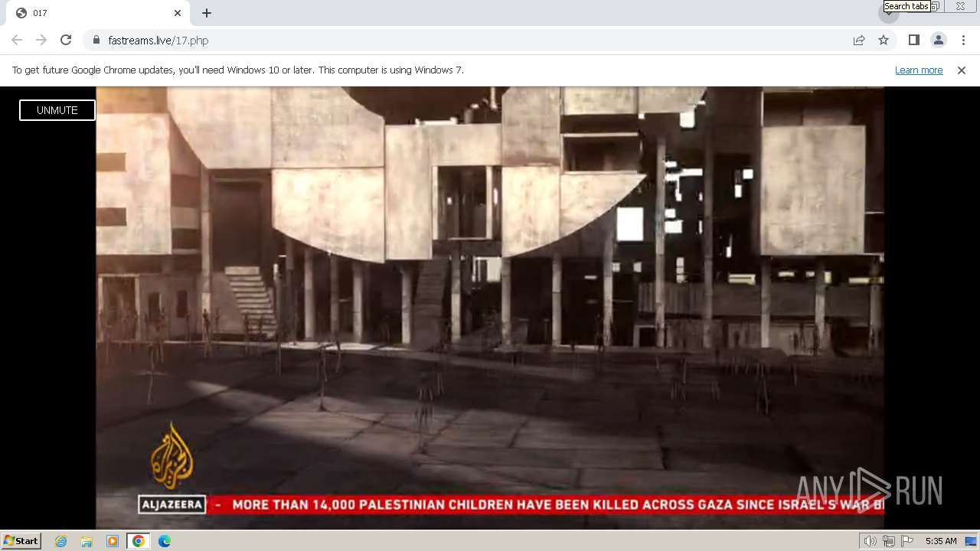Go back to previous page
This screenshot has height=551, width=980.
pos(17,40)
